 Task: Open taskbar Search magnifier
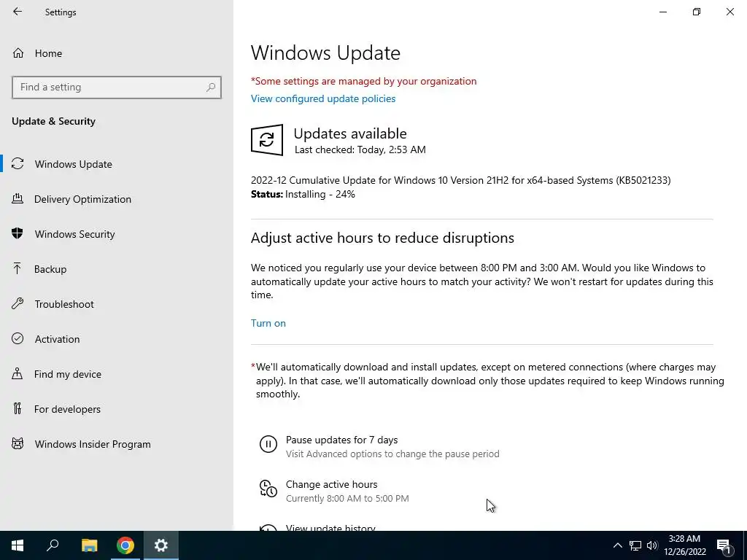(x=53, y=545)
